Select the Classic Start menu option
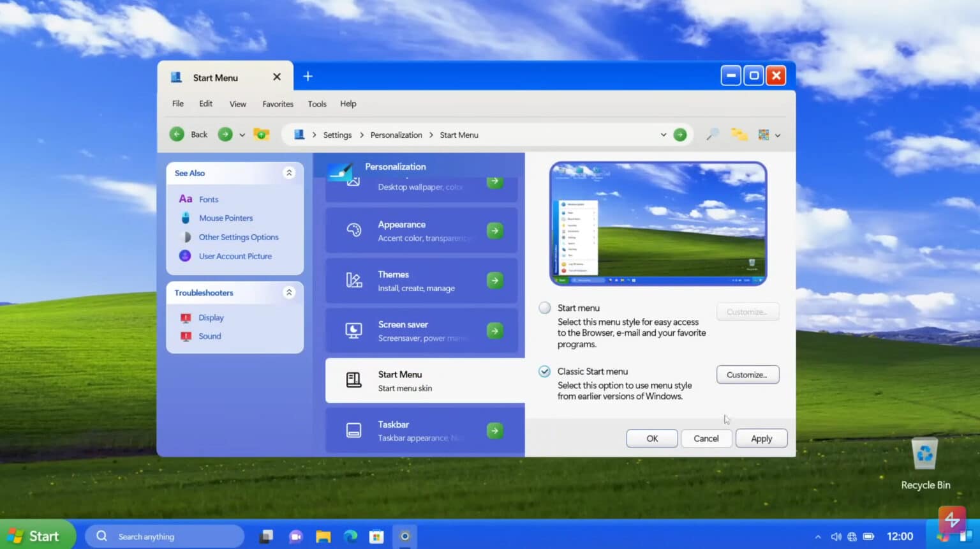This screenshot has height=549, width=980. click(544, 371)
